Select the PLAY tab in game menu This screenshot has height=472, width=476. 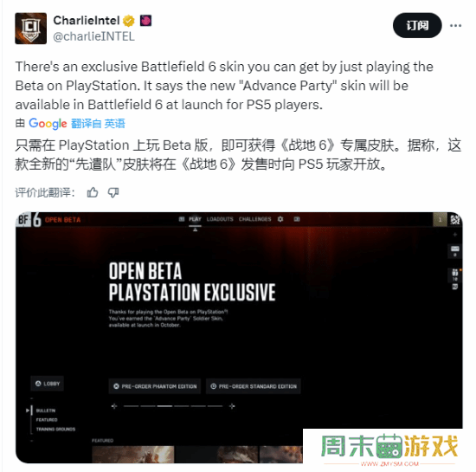click(x=195, y=219)
